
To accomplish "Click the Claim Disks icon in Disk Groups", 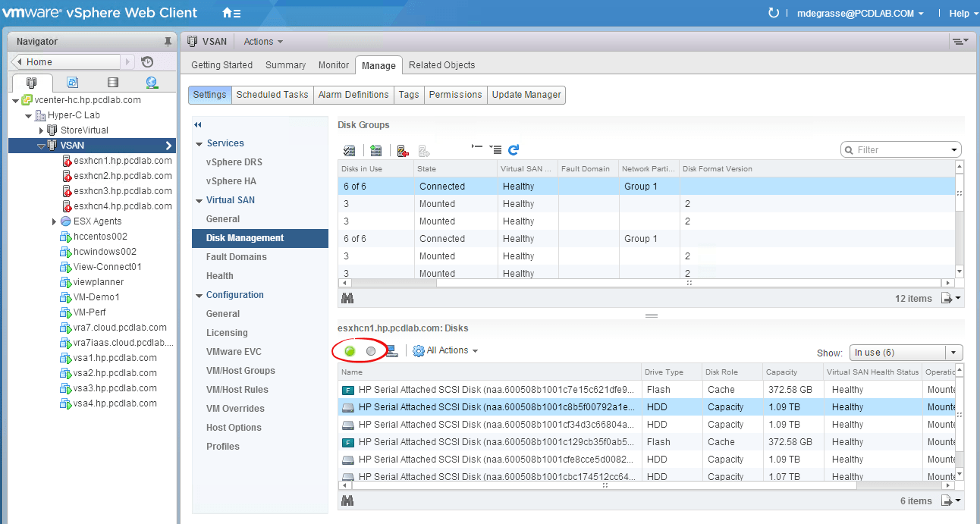I will [350, 150].
